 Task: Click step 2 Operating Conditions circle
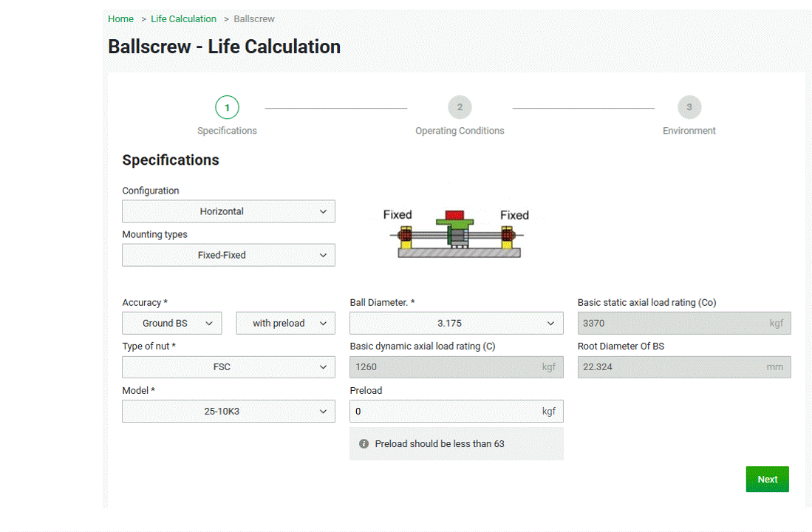click(x=460, y=106)
